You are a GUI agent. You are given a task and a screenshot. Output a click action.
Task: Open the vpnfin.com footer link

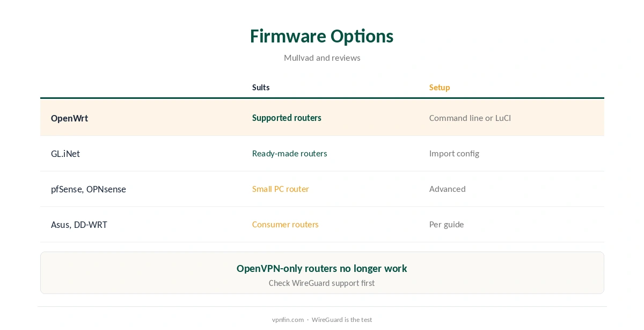pyautogui.click(x=288, y=320)
